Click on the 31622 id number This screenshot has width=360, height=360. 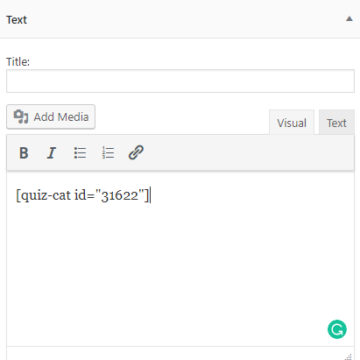click(x=119, y=196)
